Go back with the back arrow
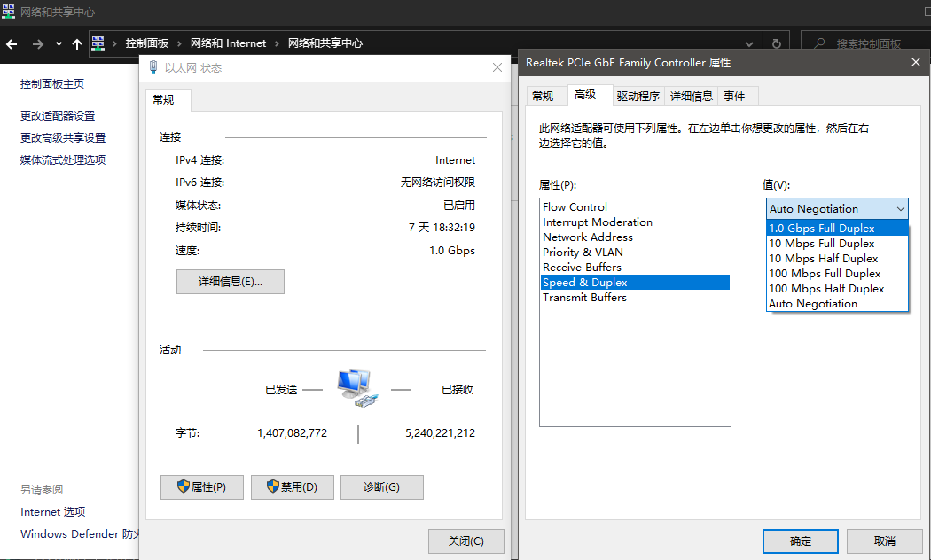 point(12,44)
